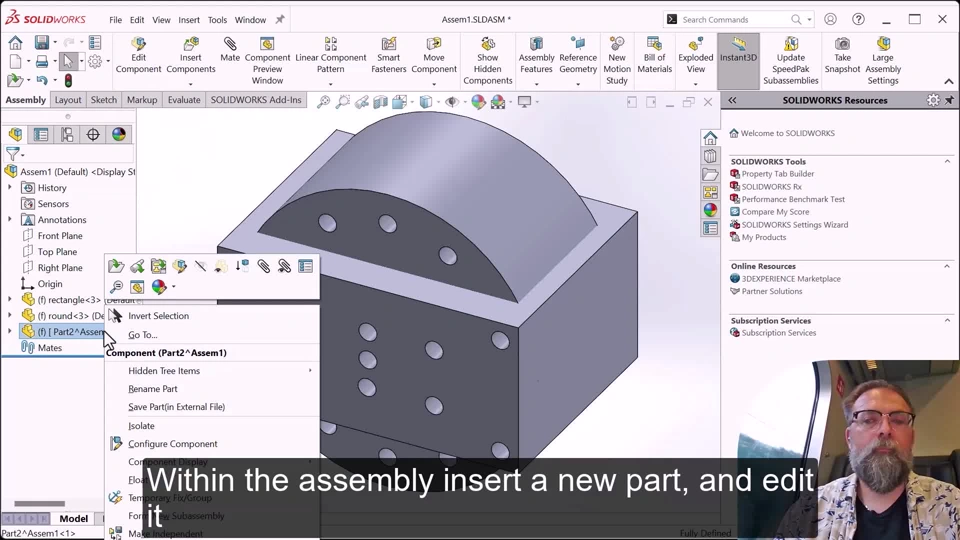Viewport: 960px width, 540px height.
Task: Toggle the select arrow cursor tool
Action: coord(68,61)
